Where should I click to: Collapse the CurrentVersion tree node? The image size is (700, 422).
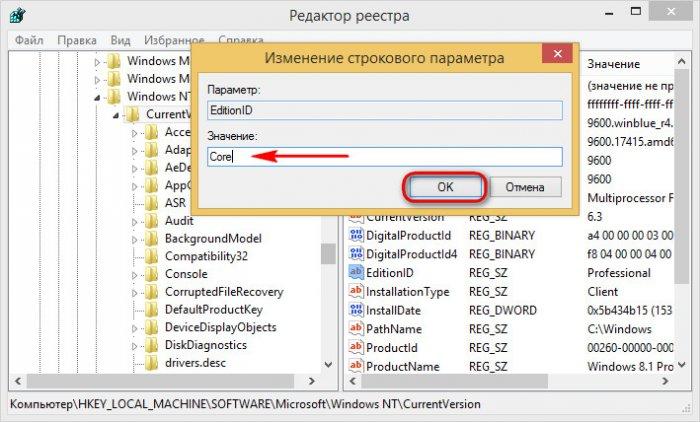point(116,115)
